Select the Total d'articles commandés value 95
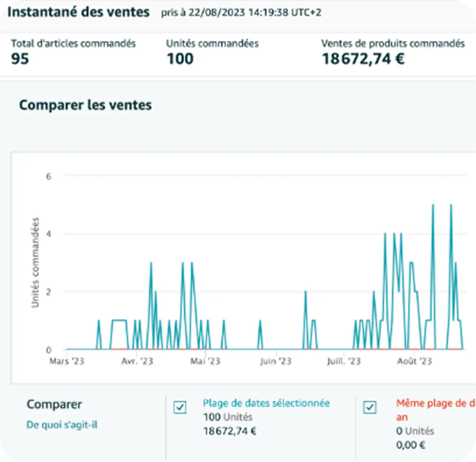The width and height of the screenshot is (476, 462). point(20,59)
